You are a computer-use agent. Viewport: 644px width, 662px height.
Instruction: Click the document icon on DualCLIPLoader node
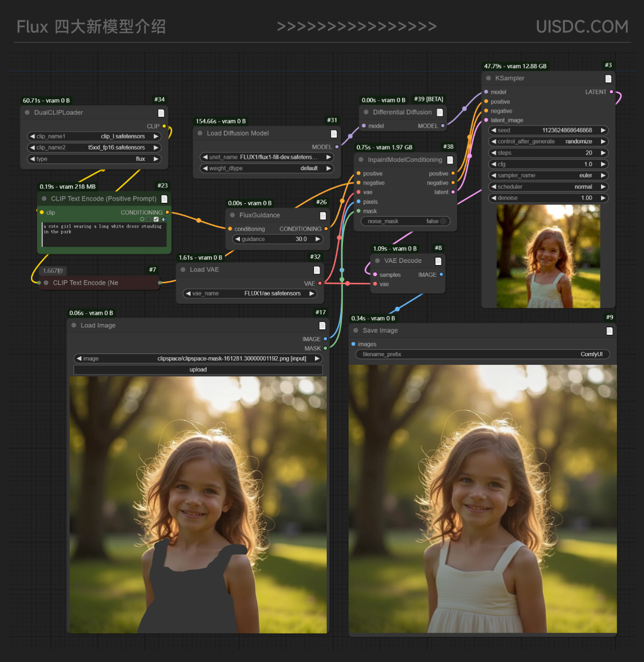[161, 113]
